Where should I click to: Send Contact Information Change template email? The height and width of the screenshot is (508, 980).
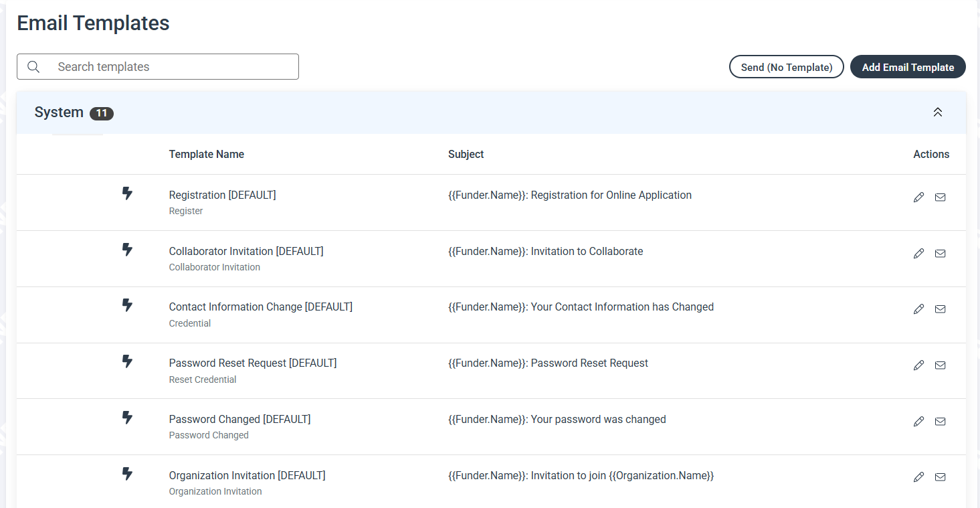940,309
